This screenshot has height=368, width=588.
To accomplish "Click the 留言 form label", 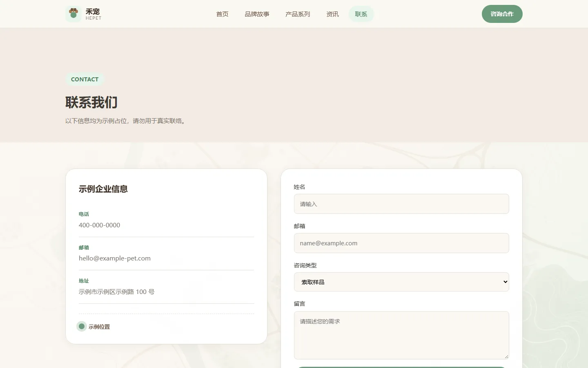I will click(299, 304).
